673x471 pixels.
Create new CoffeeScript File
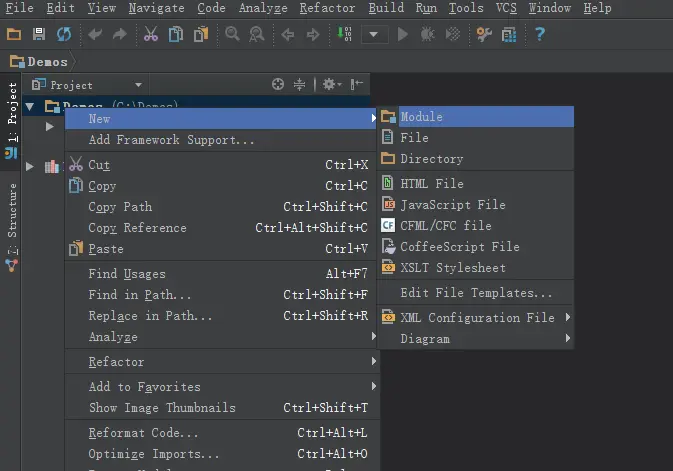pos(476,246)
